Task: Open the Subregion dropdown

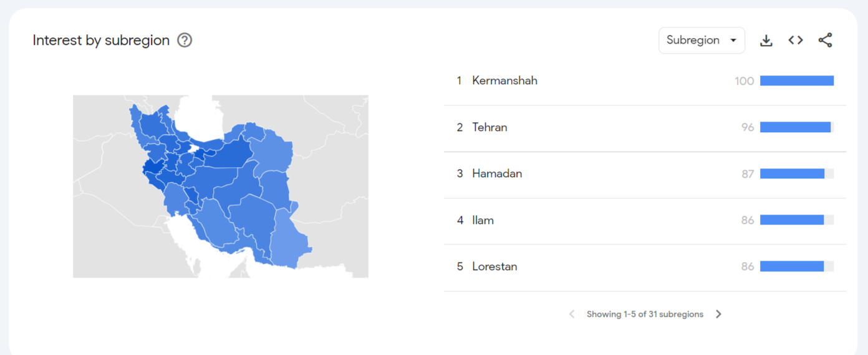Action: point(702,41)
